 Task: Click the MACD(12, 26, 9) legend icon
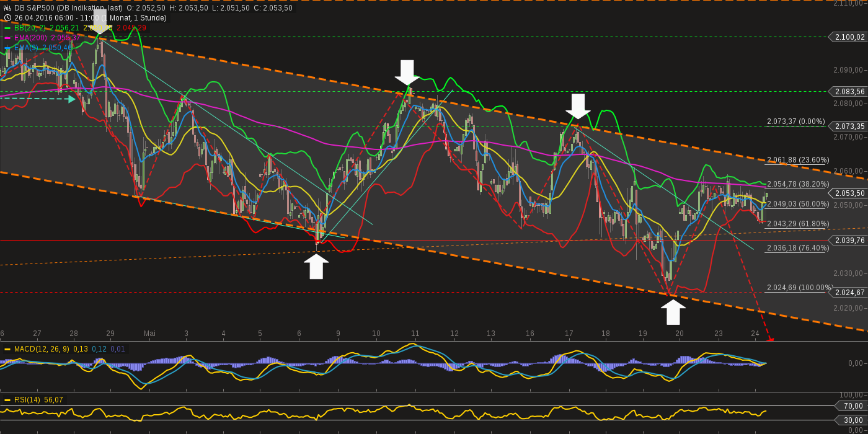click(x=7, y=349)
